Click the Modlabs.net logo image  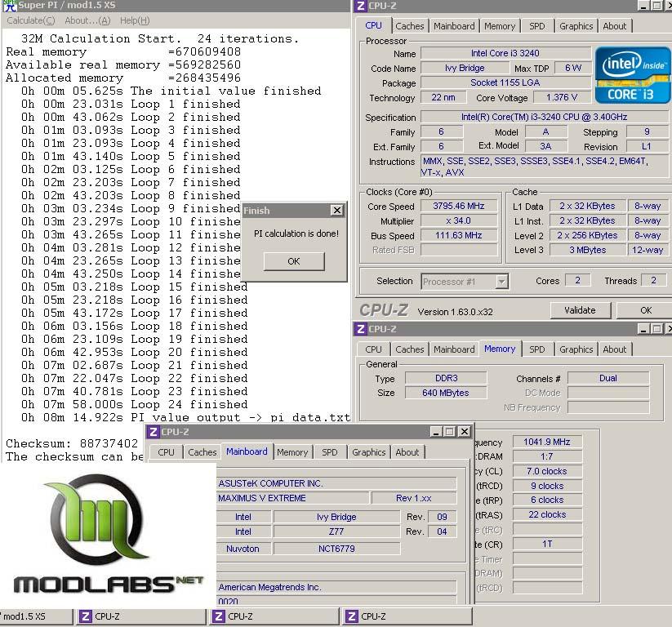click(x=108, y=534)
